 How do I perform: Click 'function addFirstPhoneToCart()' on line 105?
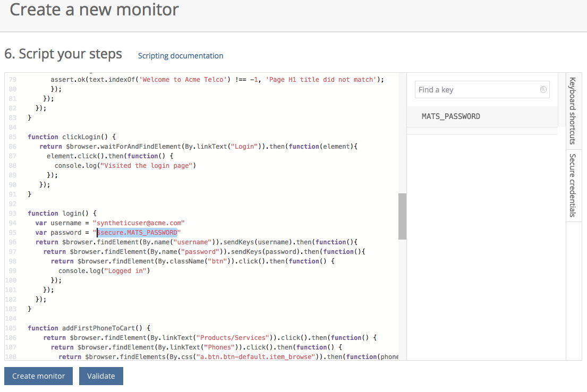pyautogui.click(x=89, y=328)
